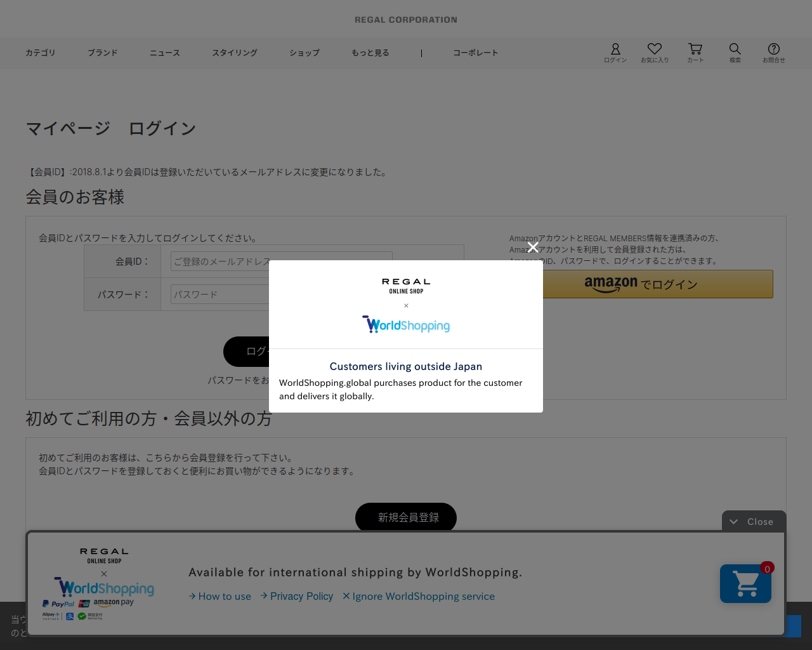Open the ニュース menu
Image resolution: width=812 pixels, height=650 pixels.
pos(165,53)
